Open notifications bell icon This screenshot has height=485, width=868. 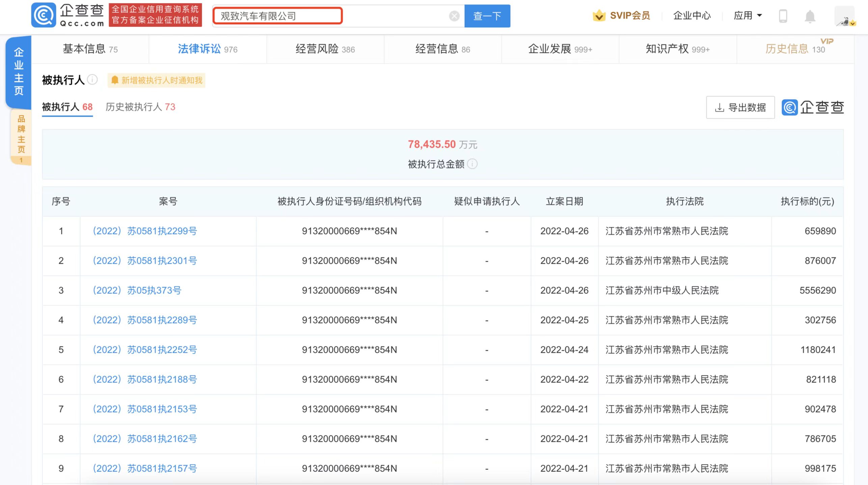pos(810,16)
